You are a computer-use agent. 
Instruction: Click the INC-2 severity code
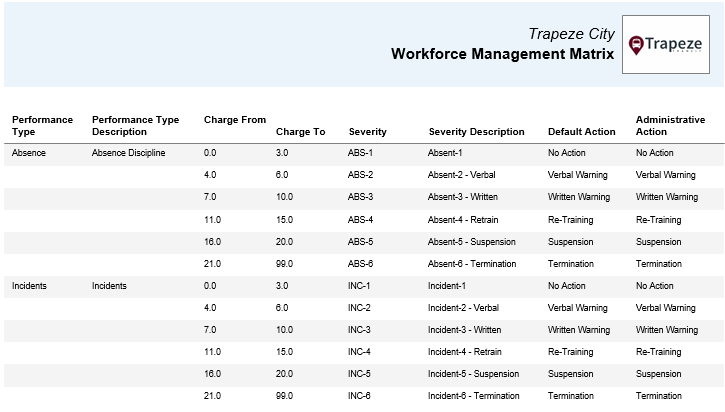pos(359,308)
